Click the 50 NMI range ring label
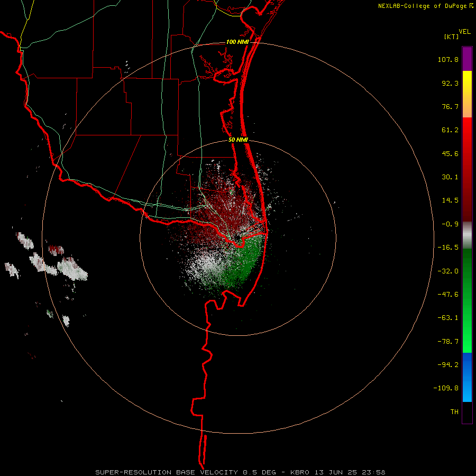 click(239, 140)
